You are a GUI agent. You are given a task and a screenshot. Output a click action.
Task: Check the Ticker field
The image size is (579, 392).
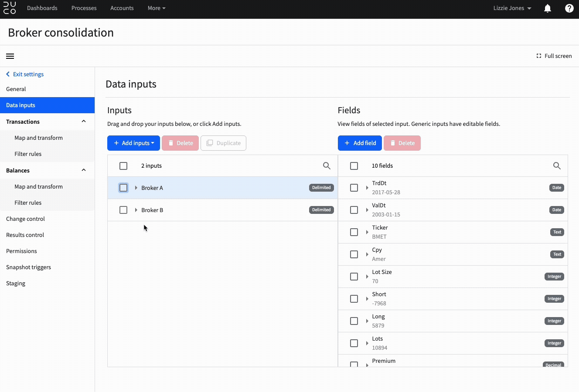[x=354, y=232]
